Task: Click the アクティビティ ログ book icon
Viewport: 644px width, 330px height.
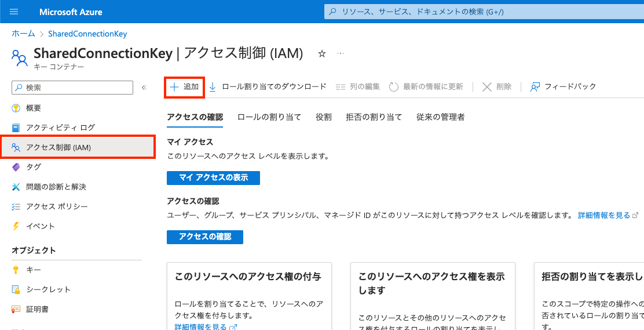Action: tap(16, 128)
